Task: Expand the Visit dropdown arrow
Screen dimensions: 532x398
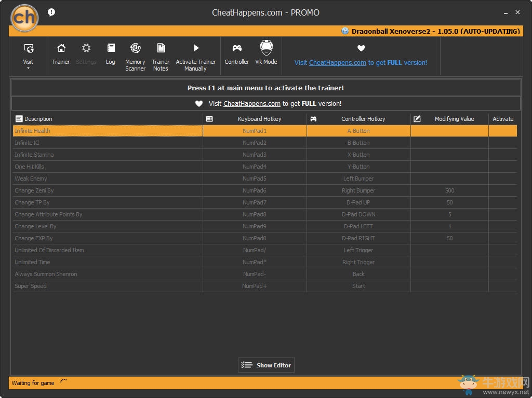Action: [28, 68]
